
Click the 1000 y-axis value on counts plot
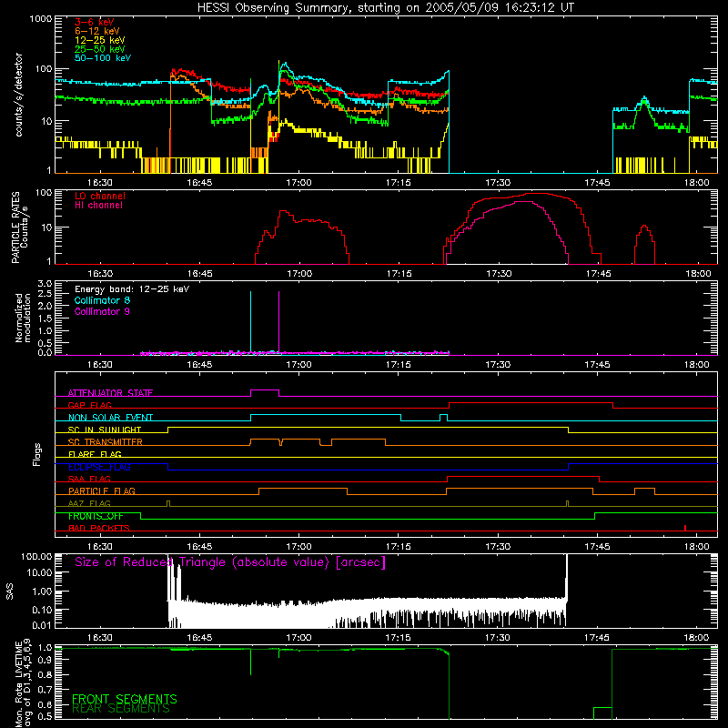coord(40,19)
